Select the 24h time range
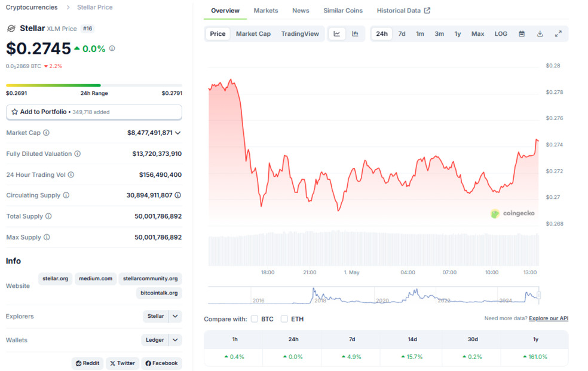Viewport: 588px width, 371px height. point(382,33)
